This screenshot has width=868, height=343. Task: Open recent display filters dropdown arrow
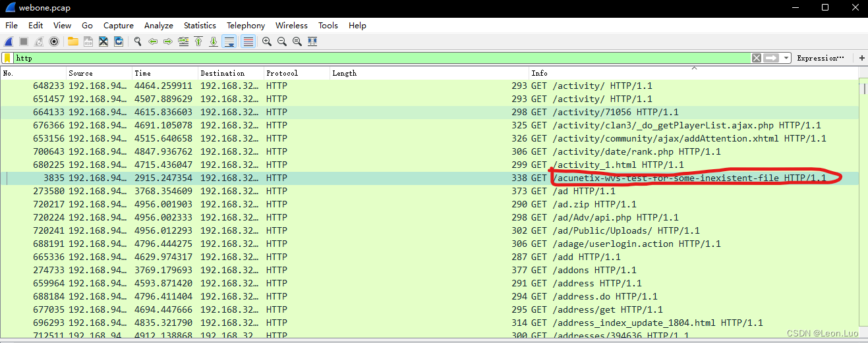(x=786, y=58)
